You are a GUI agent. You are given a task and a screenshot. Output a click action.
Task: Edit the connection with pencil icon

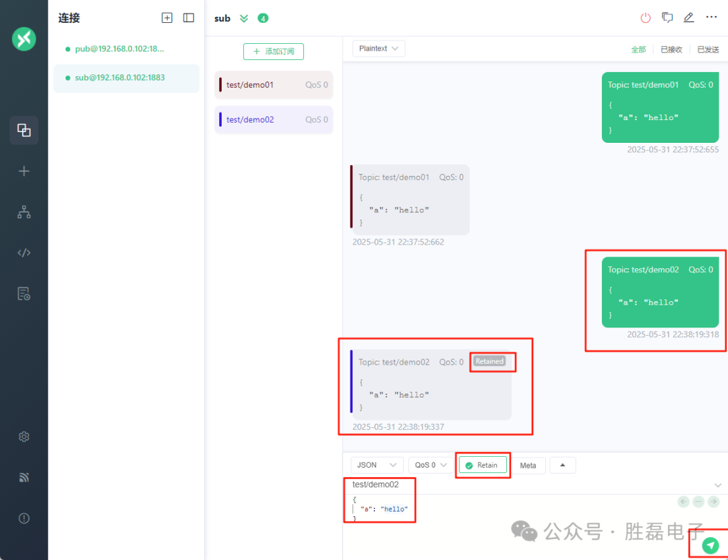pyautogui.click(x=688, y=18)
